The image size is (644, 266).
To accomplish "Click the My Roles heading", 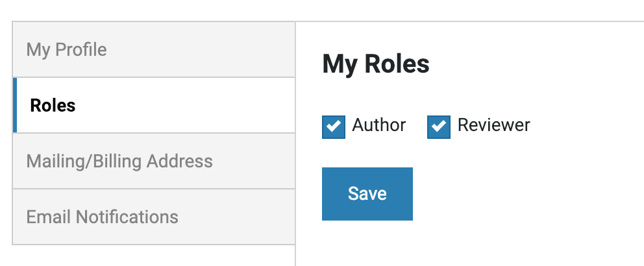I will tap(376, 64).
